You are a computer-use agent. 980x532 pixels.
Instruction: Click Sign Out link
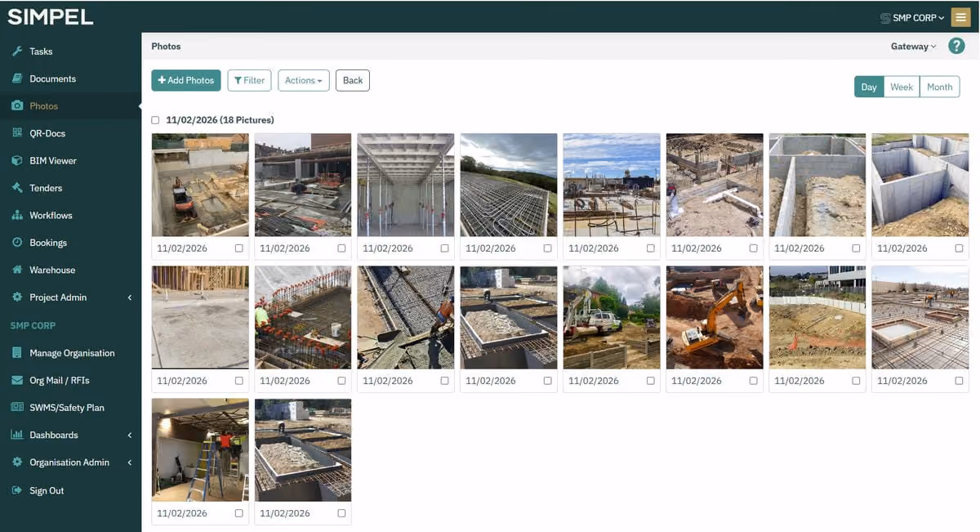tap(47, 490)
